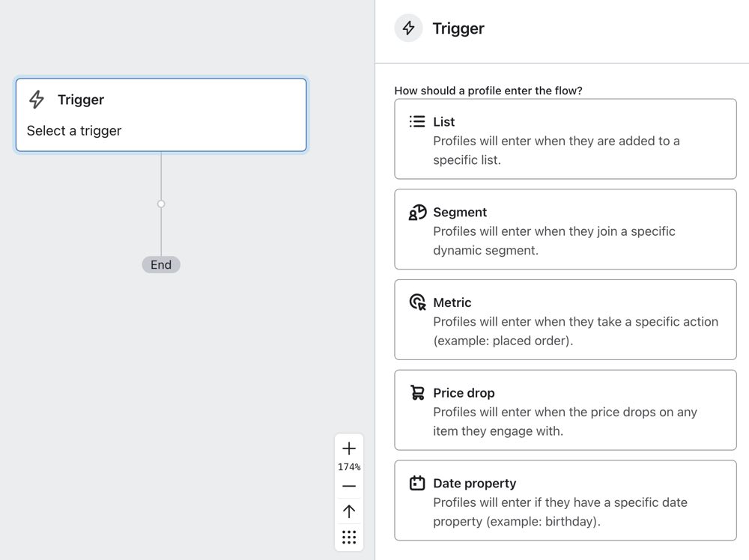Click the Metric target icon

coord(416,302)
